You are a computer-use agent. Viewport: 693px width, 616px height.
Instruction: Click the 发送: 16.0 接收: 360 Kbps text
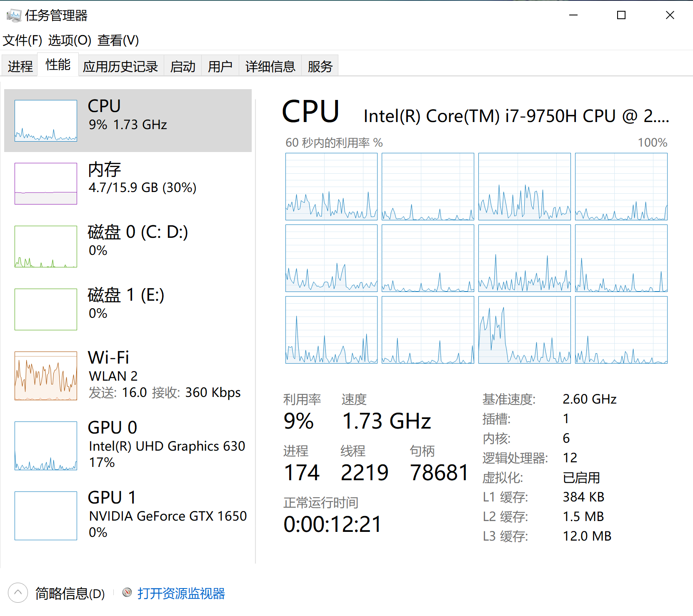(165, 392)
